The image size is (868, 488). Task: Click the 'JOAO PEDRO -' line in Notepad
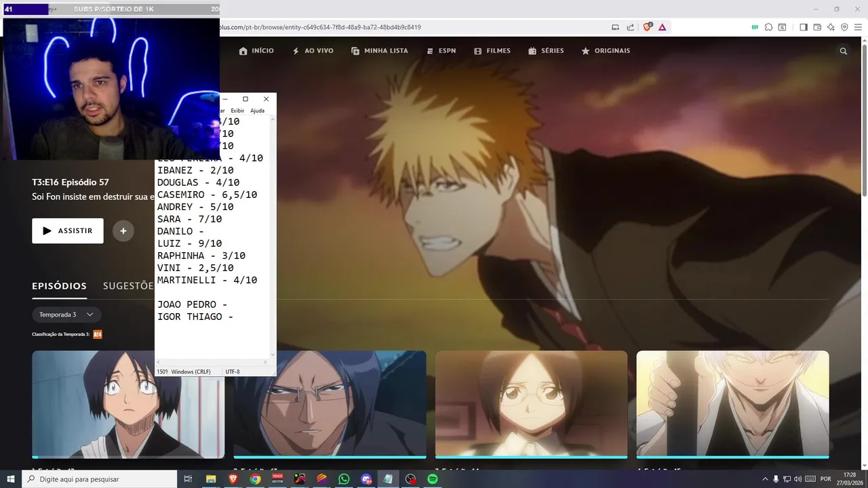coord(192,304)
